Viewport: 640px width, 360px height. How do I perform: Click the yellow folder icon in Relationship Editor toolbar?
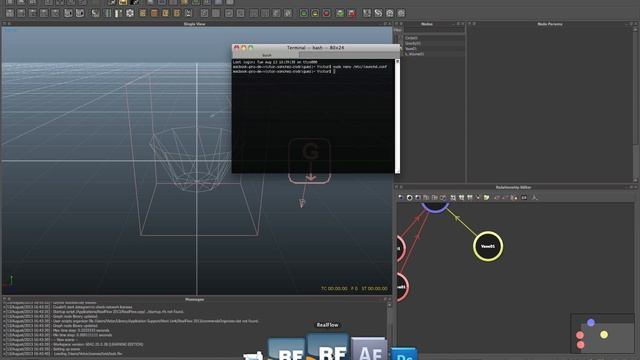487,198
